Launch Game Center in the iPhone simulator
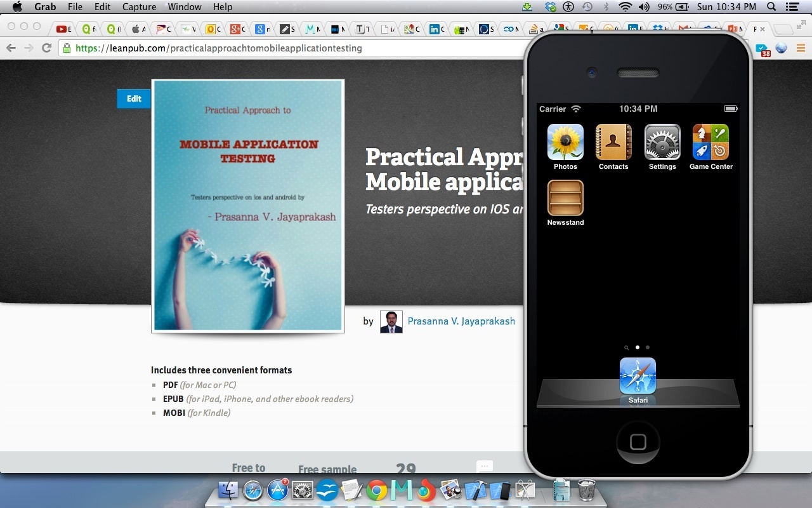Screen dimensions: 812x508 coord(710,141)
